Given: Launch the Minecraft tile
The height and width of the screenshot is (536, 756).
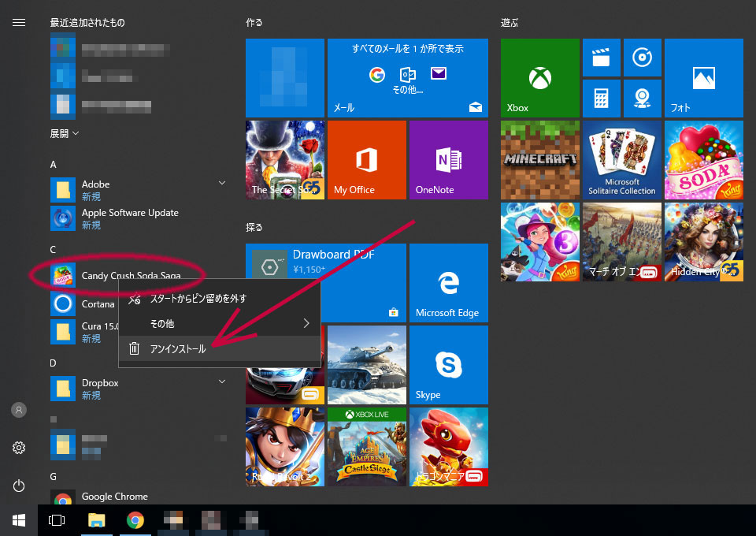Looking at the screenshot, I should pyautogui.click(x=540, y=160).
